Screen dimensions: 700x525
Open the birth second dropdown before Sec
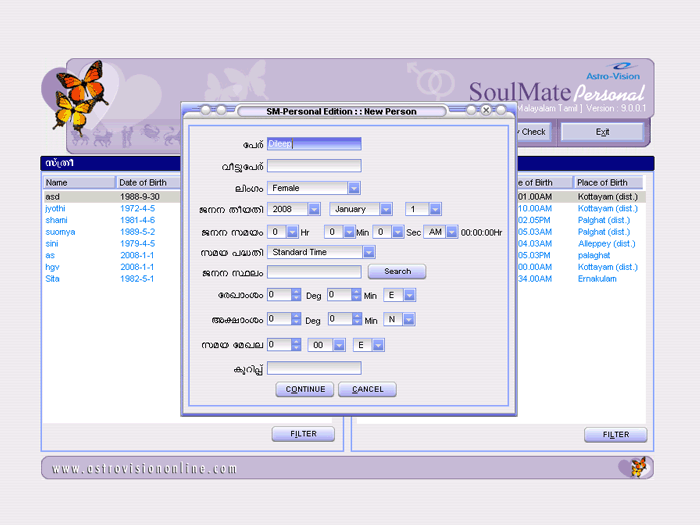click(398, 232)
